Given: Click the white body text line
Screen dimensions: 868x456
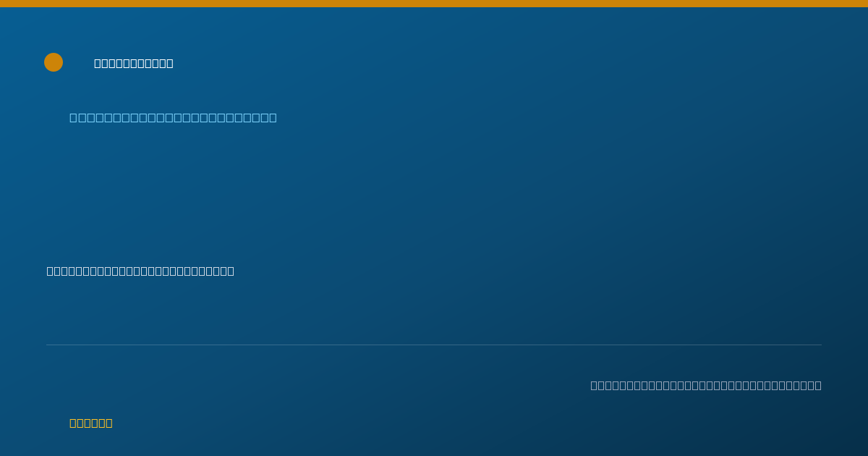Looking at the screenshot, I should (140, 271).
